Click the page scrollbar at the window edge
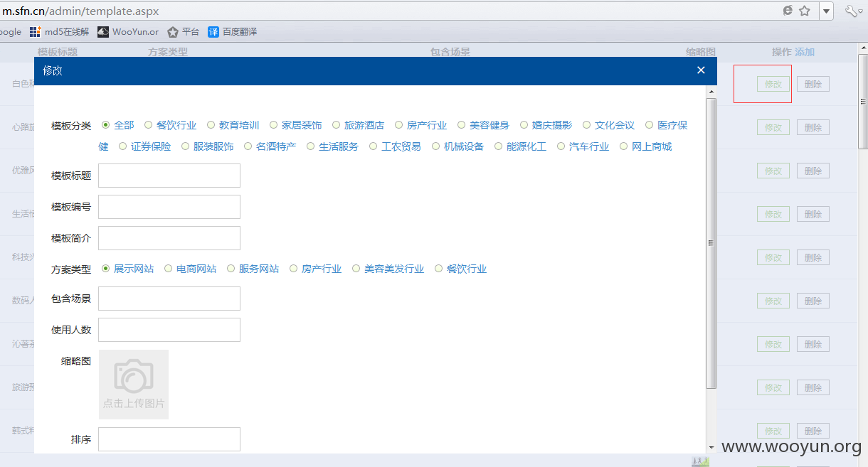This screenshot has height=467, width=868. [x=863, y=103]
